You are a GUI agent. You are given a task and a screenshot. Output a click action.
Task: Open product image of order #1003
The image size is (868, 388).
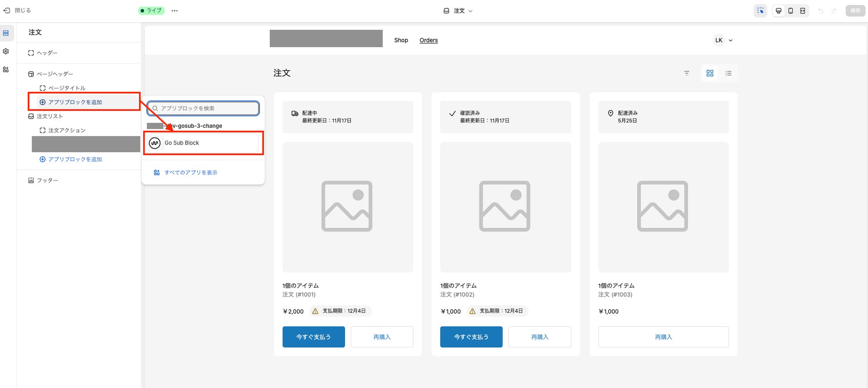point(663,207)
